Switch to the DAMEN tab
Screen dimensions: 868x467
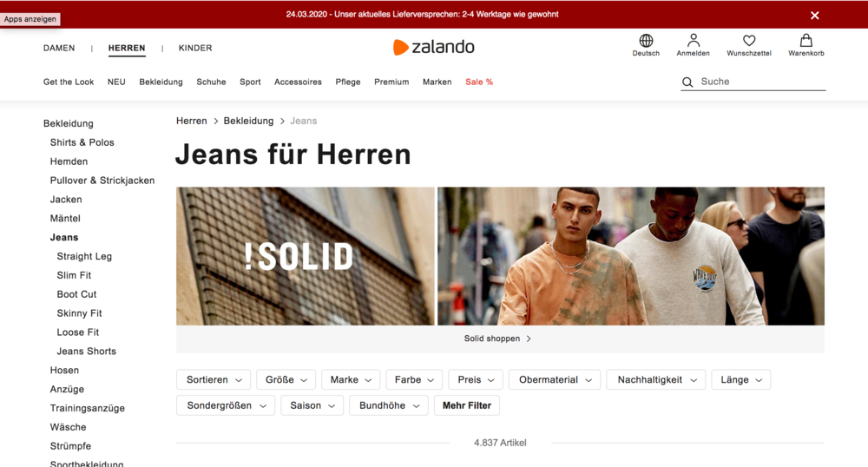59,48
